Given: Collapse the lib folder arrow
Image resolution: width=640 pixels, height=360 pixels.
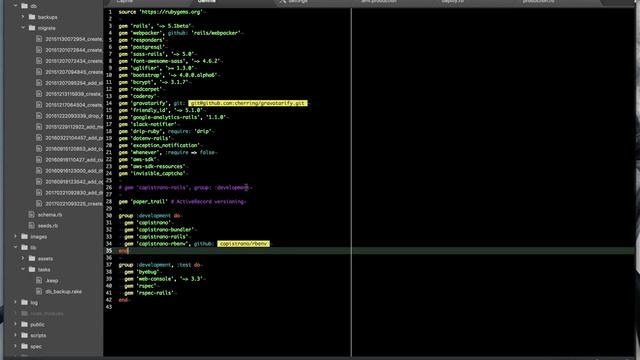Looking at the screenshot, I should (16, 248).
